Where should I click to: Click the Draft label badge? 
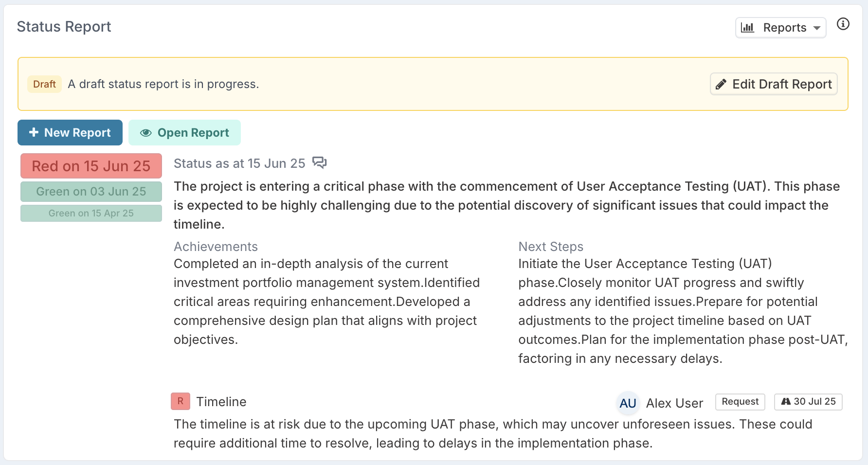44,84
